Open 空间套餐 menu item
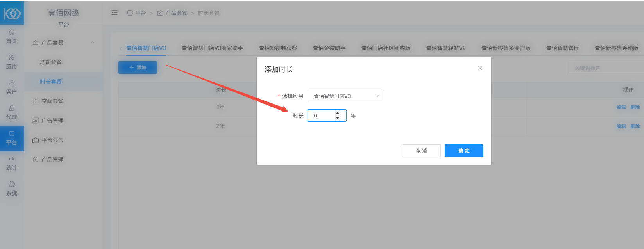The image size is (644, 249). pyautogui.click(x=52, y=101)
